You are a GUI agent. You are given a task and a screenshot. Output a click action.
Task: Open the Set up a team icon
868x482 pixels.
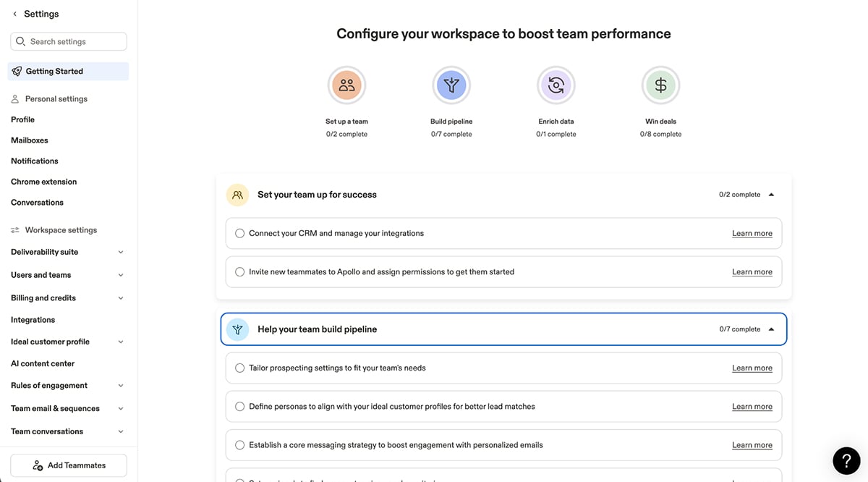(x=346, y=85)
